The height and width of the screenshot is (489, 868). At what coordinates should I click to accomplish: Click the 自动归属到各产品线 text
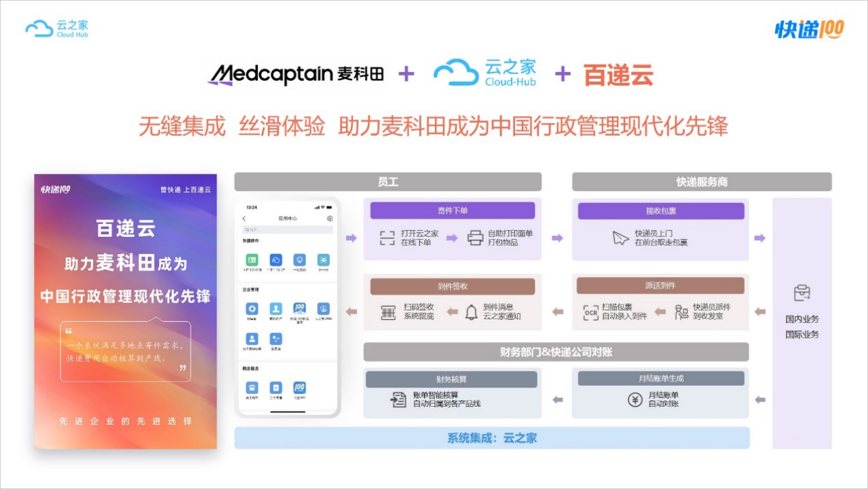coord(447,403)
